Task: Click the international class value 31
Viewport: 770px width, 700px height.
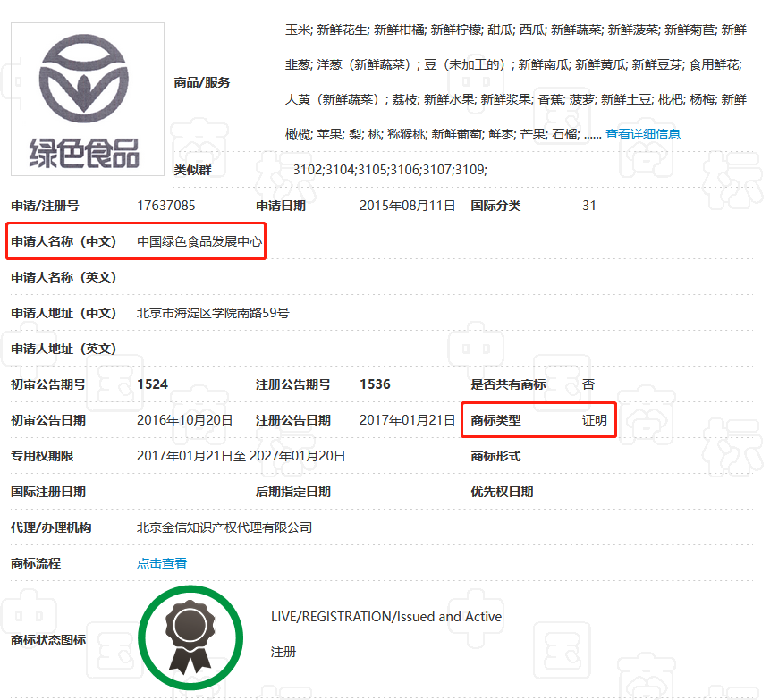Action: coord(589,206)
